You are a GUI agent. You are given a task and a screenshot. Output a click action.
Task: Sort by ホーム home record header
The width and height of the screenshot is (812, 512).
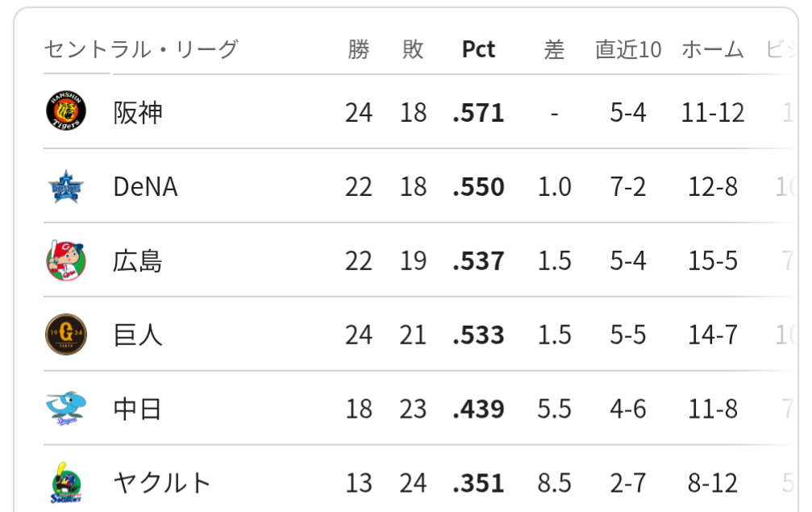(x=713, y=50)
